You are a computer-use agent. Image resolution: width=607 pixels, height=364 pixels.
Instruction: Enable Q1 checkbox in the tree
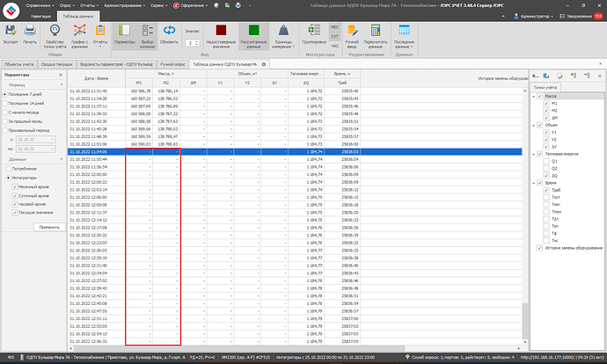pyautogui.click(x=546, y=161)
